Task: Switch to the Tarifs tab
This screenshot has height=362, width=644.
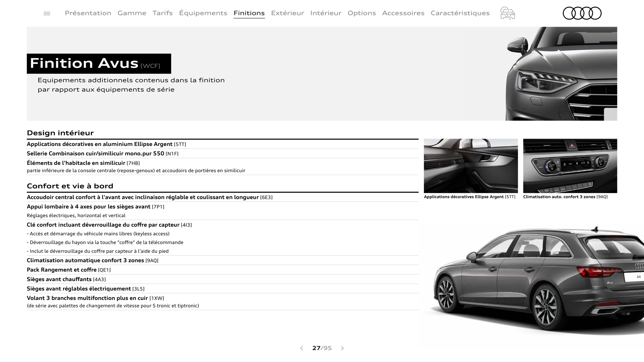Action: pos(162,13)
